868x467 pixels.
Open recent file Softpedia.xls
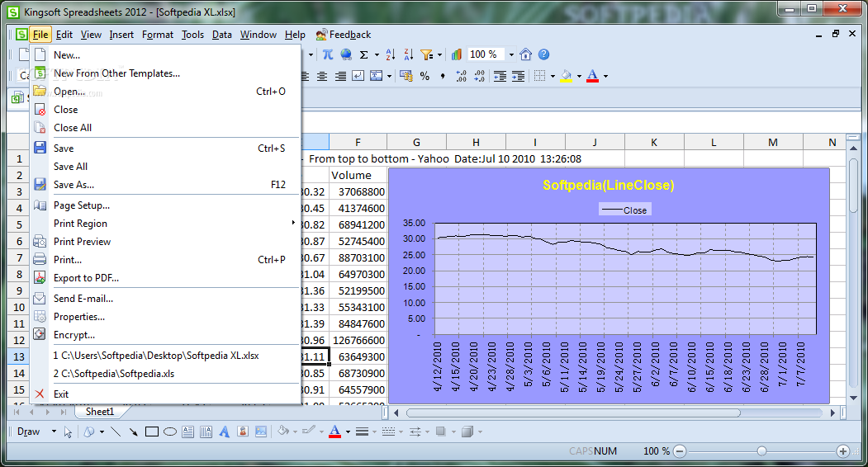coord(165,374)
